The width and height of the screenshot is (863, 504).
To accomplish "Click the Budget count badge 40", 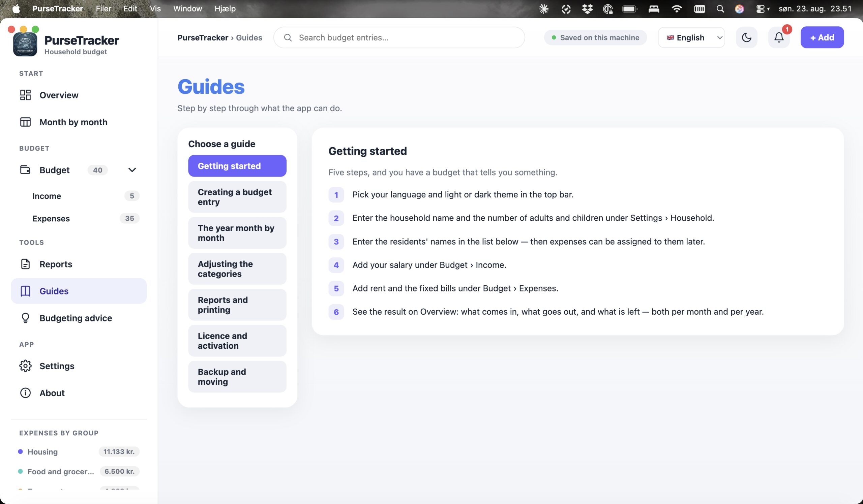I will pos(98,170).
